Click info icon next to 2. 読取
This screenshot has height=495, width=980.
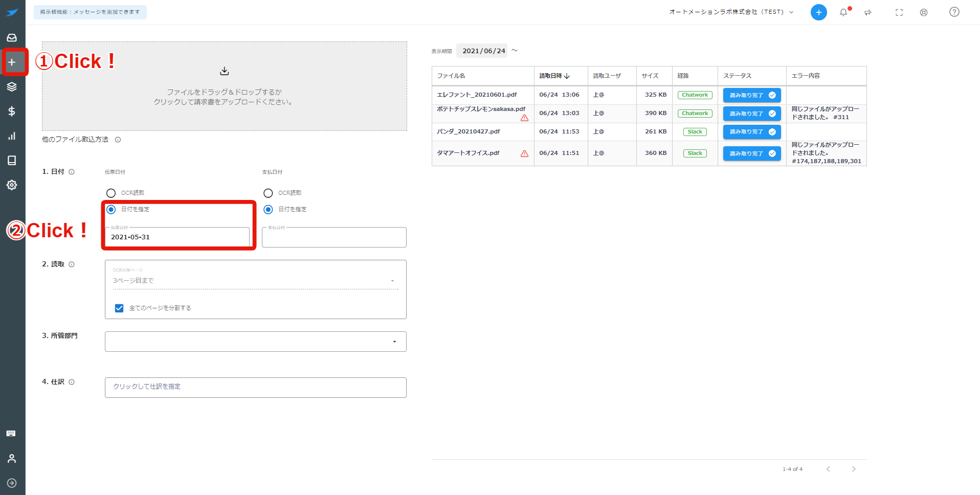(72, 264)
